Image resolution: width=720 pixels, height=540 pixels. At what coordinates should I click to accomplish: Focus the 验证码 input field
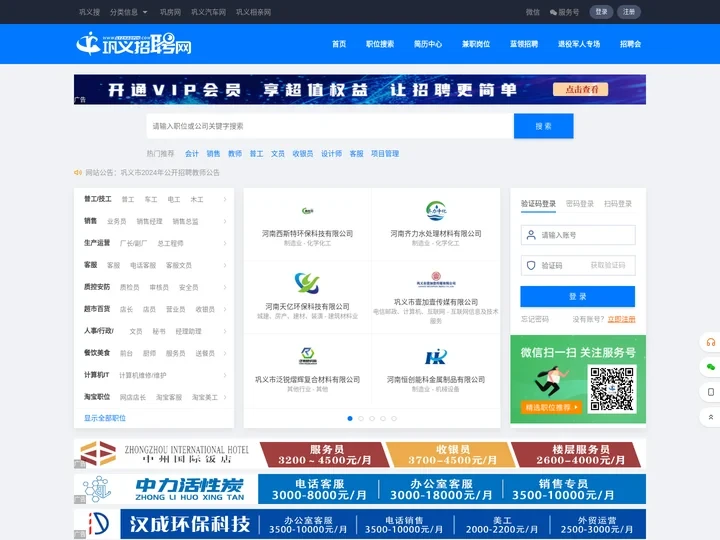(578, 265)
